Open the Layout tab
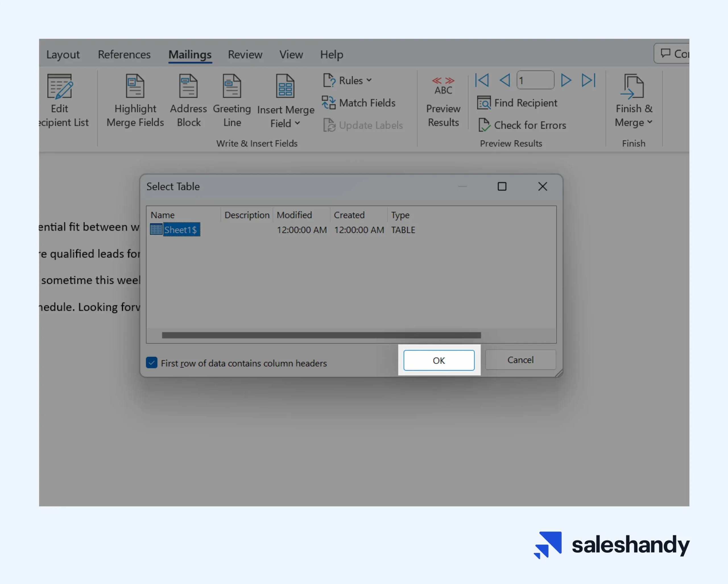This screenshot has height=584, width=728. 63,54
